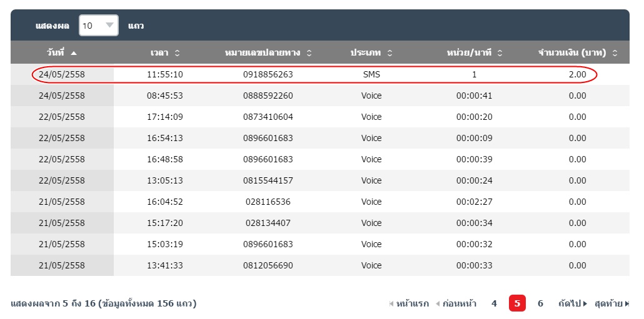Click the sort icon beside เวลา header
Screen dimensions: 644x319
pyautogui.click(x=177, y=53)
